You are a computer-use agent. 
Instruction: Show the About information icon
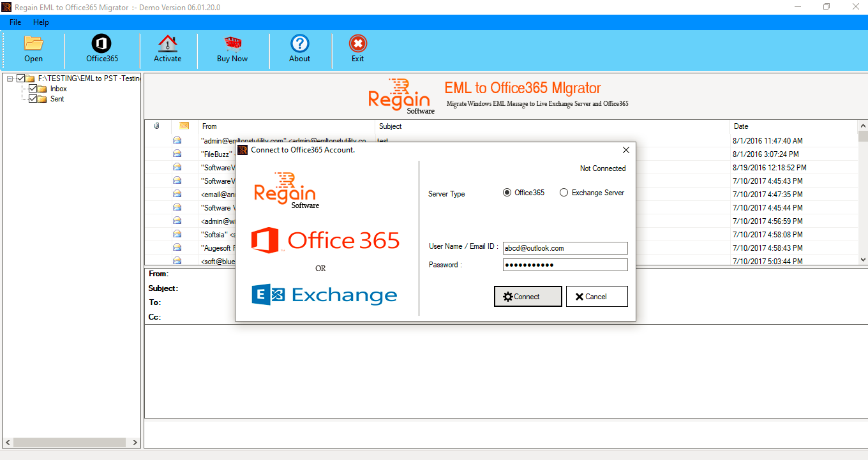click(x=299, y=43)
